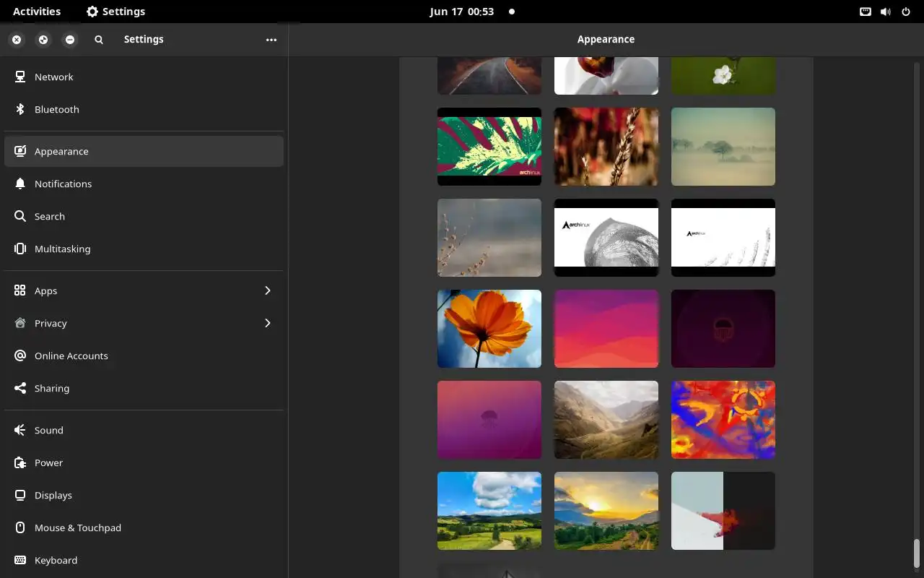Click the notification dot beside the clock
The width and height of the screenshot is (924, 578).
(512, 12)
